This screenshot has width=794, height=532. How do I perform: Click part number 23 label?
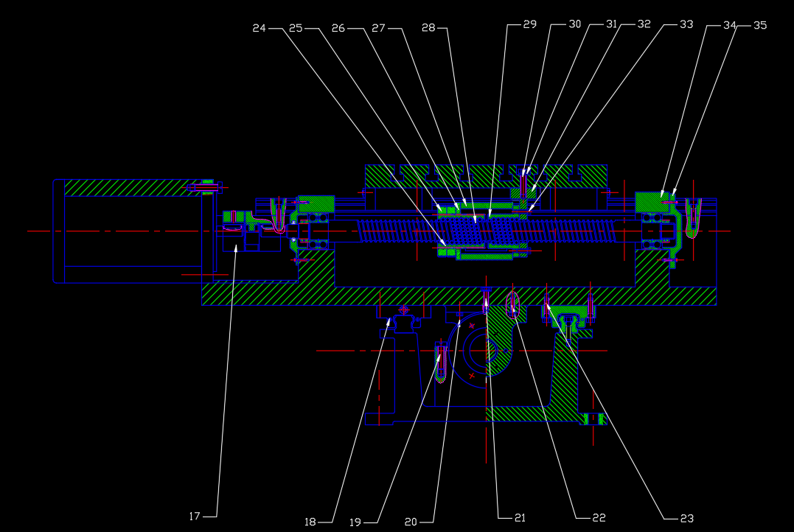pyautogui.click(x=687, y=518)
